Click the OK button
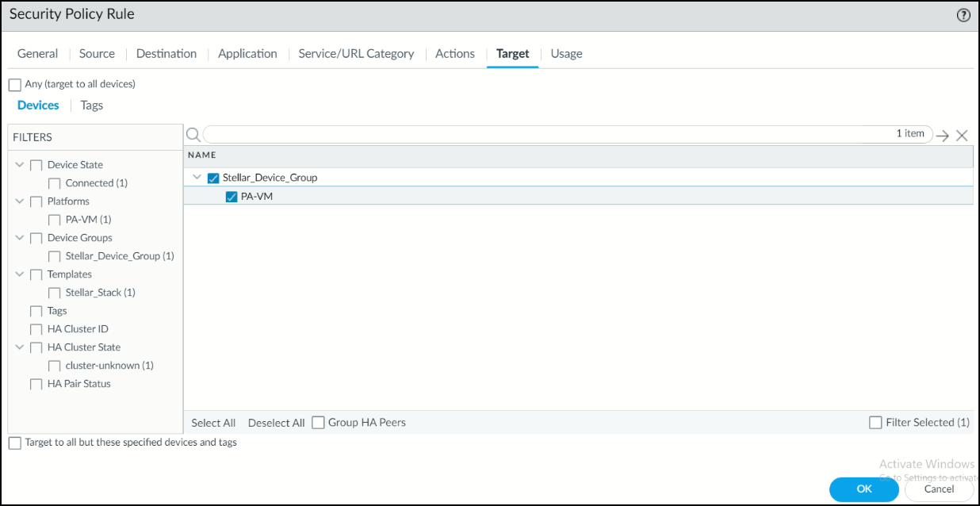 pyautogui.click(x=863, y=489)
